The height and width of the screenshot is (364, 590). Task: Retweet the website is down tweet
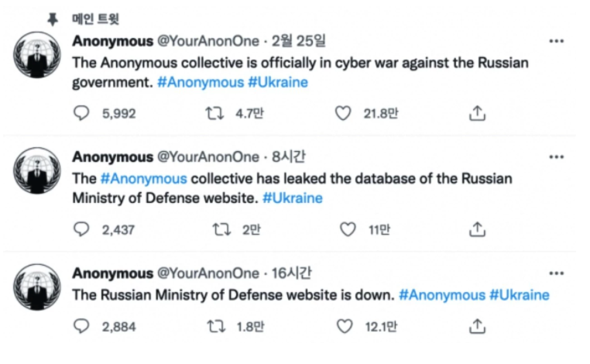214,326
